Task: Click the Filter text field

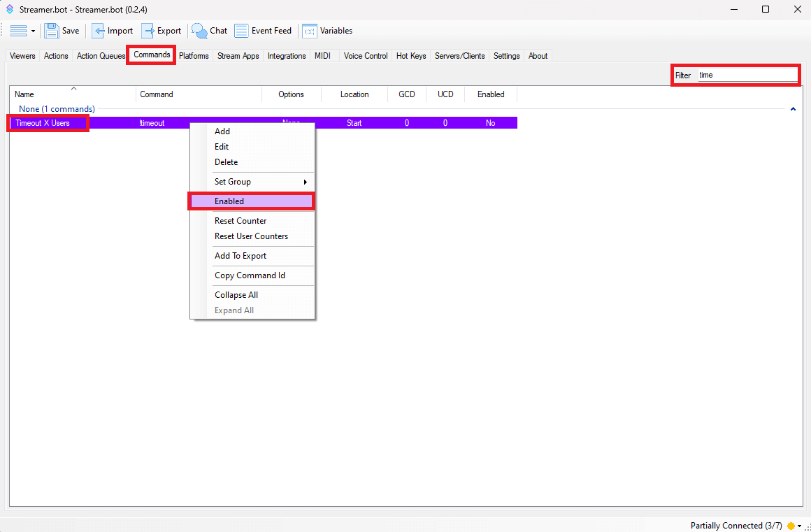Action: point(747,75)
